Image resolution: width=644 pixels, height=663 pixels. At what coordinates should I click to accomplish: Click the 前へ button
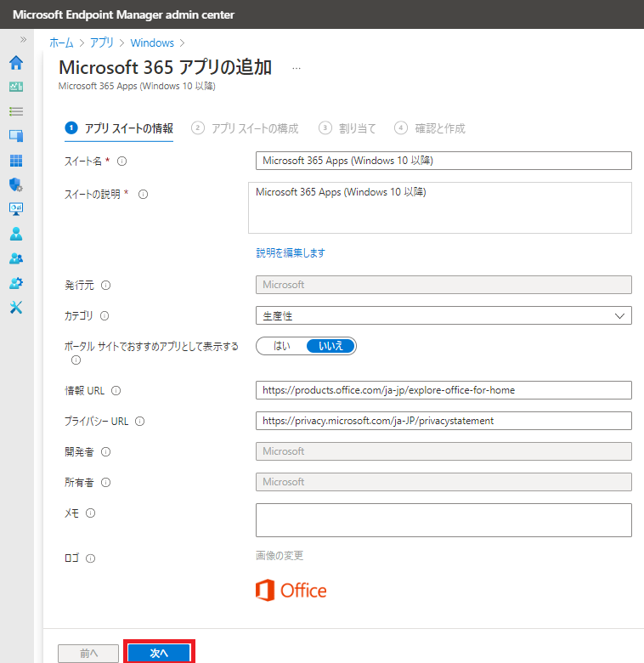coord(88,654)
